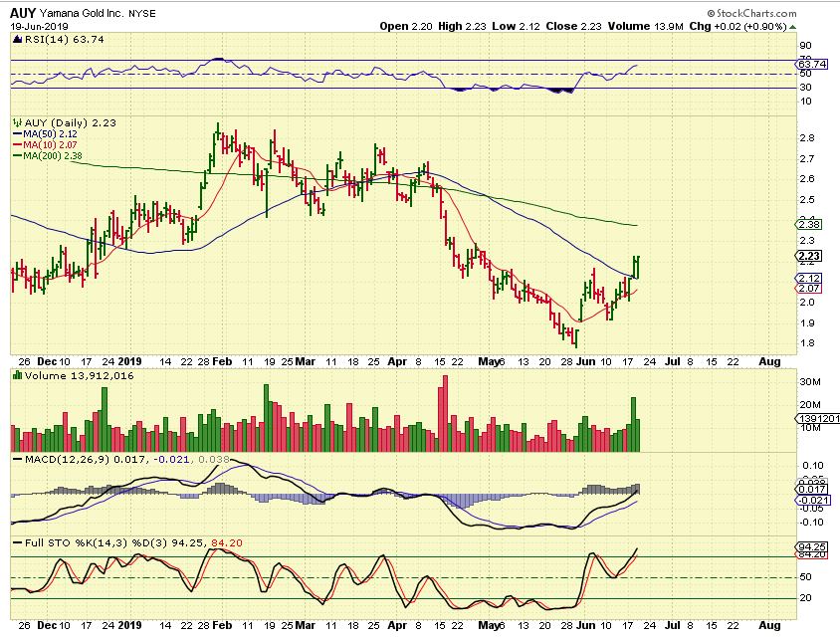
Task: Click the 0.017 MACD axis tag
Action: tap(813, 489)
